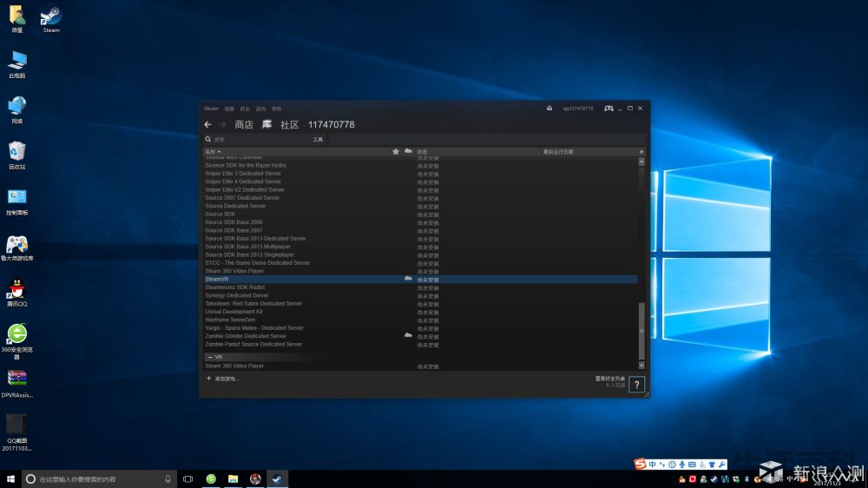Open Task View in taskbar

187,478
